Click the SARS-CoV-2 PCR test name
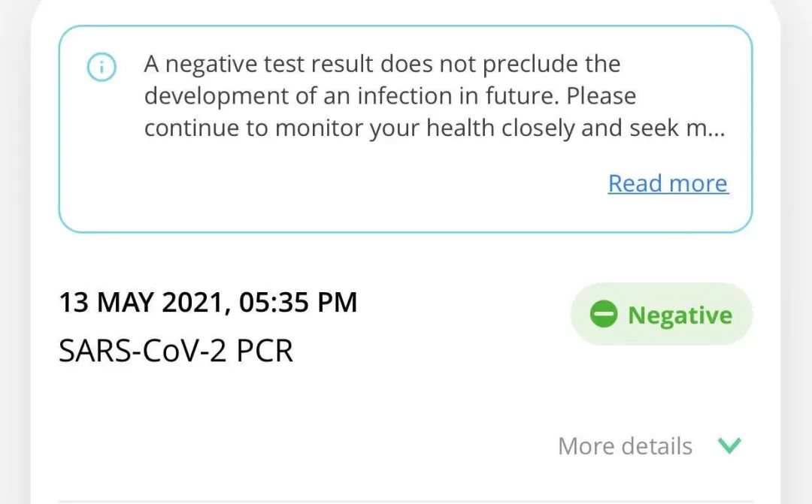The height and width of the screenshot is (504, 812). click(x=176, y=351)
